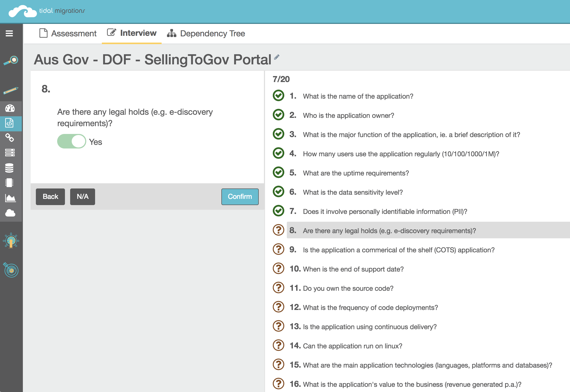This screenshot has height=392, width=570.
Task: Click the cloud icon in sidebar
Action: pos(10,213)
